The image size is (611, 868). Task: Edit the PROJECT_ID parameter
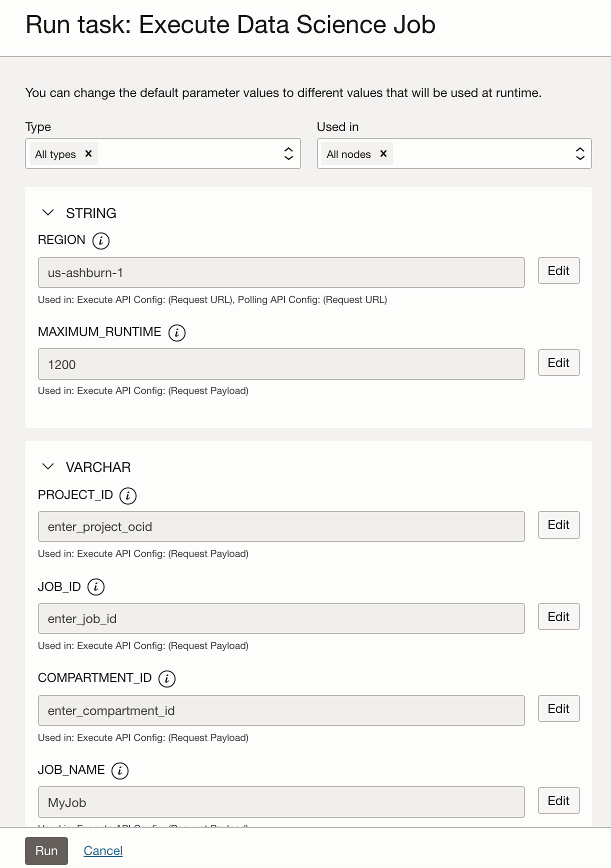558,524
